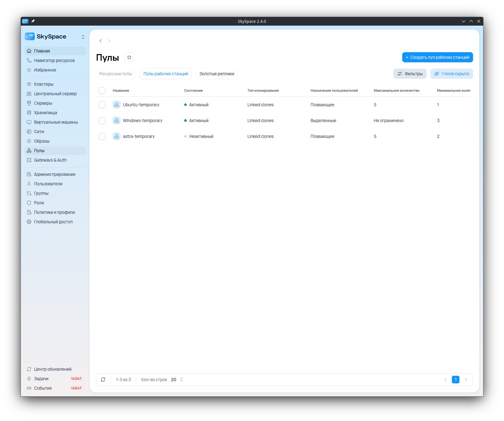This screenshot has width=504, height=421.
Task: Open Виртуальные машины section
Action: [x=55, y=122]
